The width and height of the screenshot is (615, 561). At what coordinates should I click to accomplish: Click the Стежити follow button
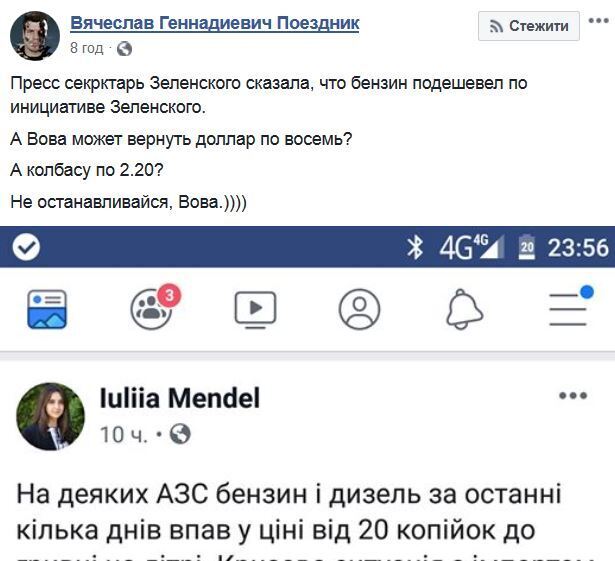pyautogui.click(x=529, y=26)
